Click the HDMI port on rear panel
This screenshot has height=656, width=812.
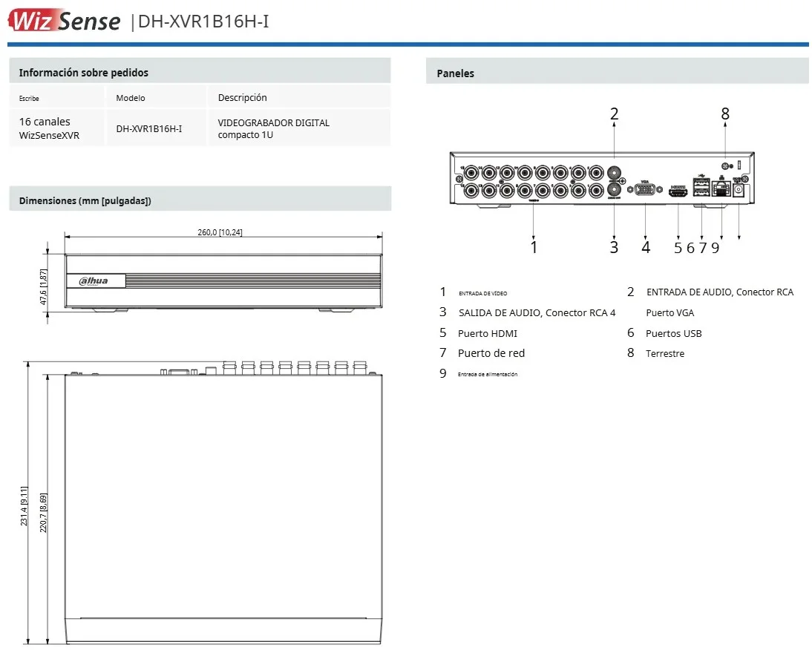677,191
